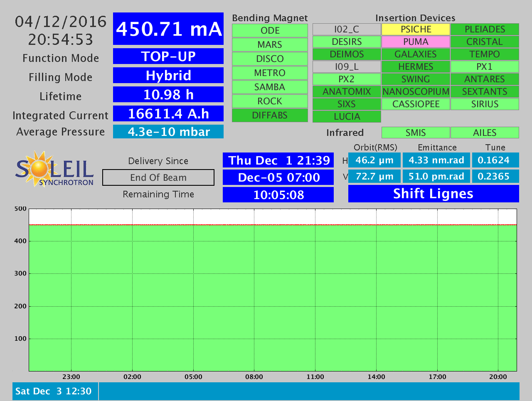Select the 4.3e-10 mbar pressure value
This screenshot has width=532, height=401.
[x=168, y=132]
